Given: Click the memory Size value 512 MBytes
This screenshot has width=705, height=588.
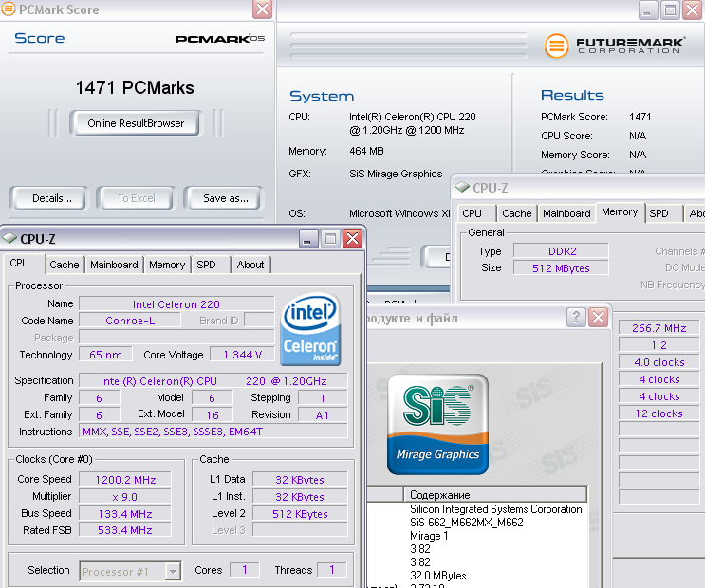Looking at the screenshot, I should 561,268.
